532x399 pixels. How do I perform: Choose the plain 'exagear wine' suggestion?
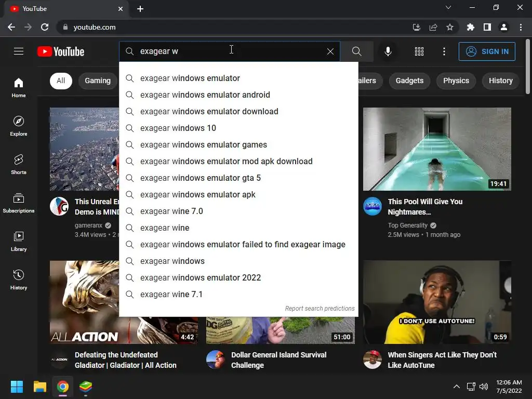tap(238, 228)
